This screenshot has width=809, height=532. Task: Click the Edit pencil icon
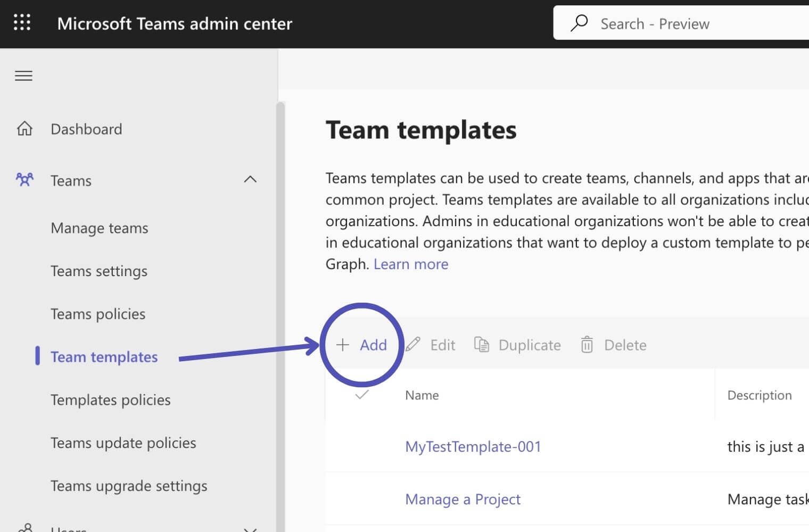click(x=413, y=345)
